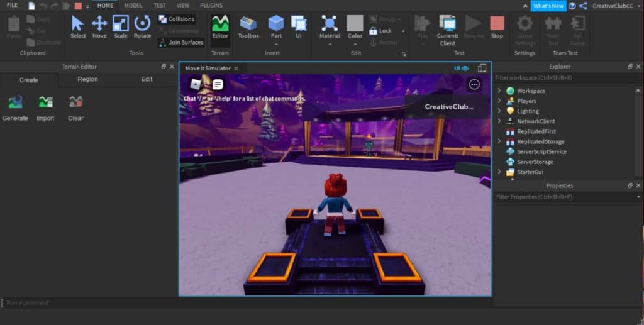
Task: Click the What's New button
Action: click(548, 6)
